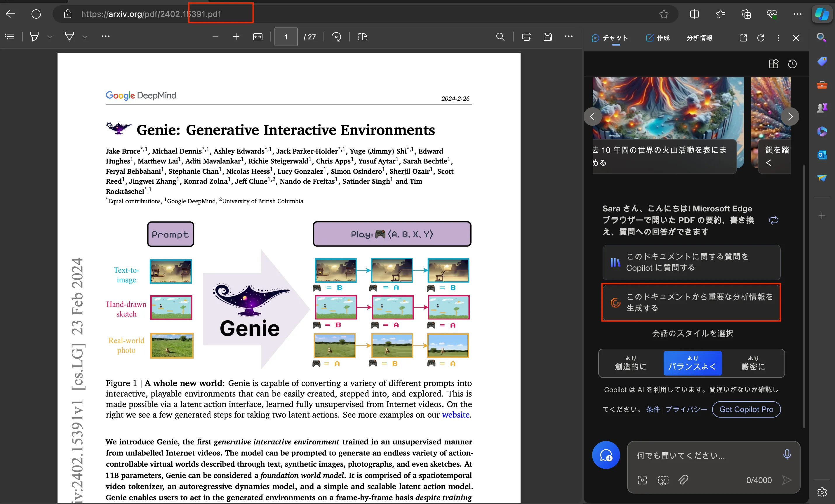This screenshot has height=504, width=835.
Task: Open Copilot plugins grid icon
Action: 774,64
